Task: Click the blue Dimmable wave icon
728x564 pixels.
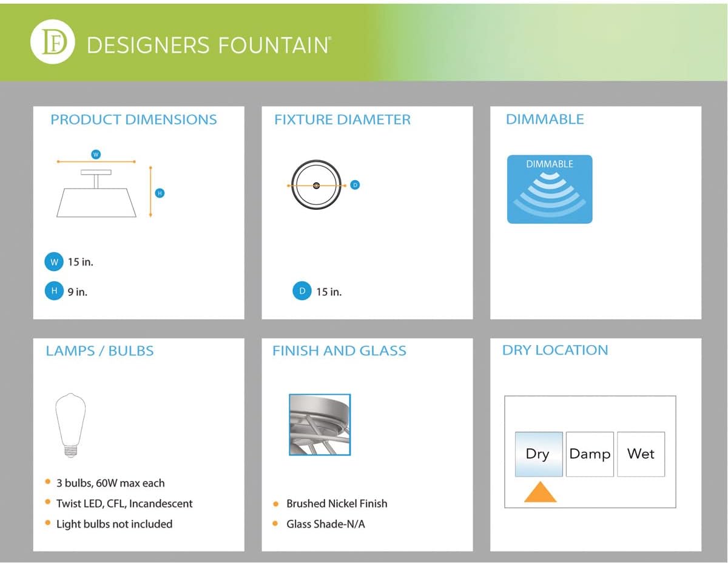Action: [x=550, y=189]
